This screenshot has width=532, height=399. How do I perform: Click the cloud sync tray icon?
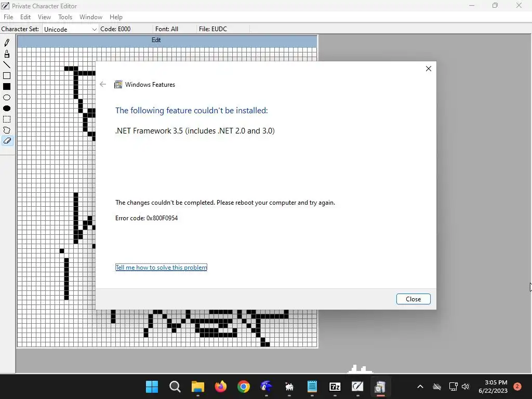[x=437, y=387]
